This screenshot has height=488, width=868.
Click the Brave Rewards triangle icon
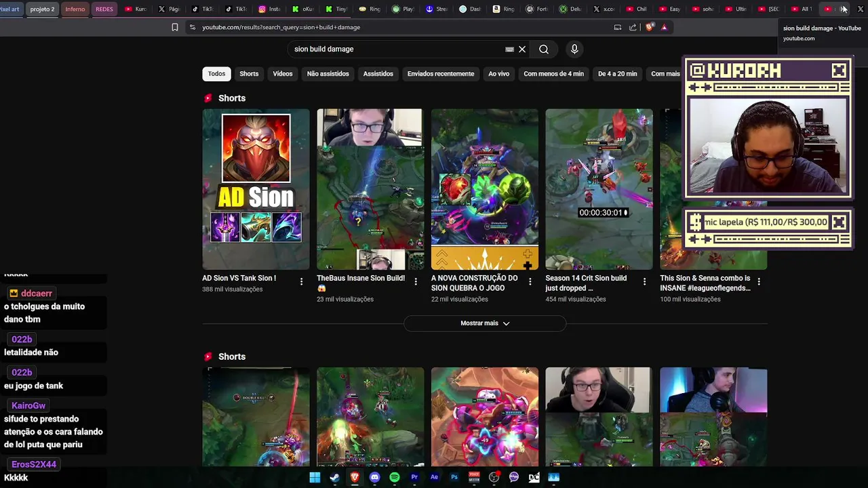(664, 27)
